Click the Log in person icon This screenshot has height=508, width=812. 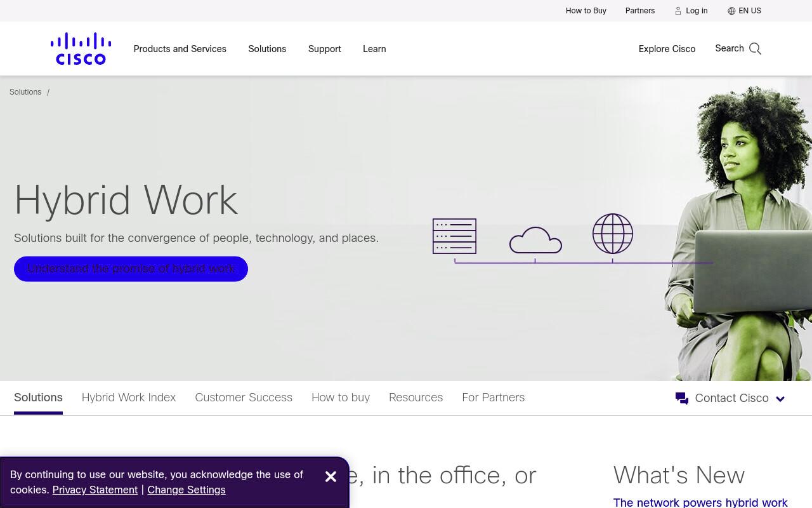678,11
